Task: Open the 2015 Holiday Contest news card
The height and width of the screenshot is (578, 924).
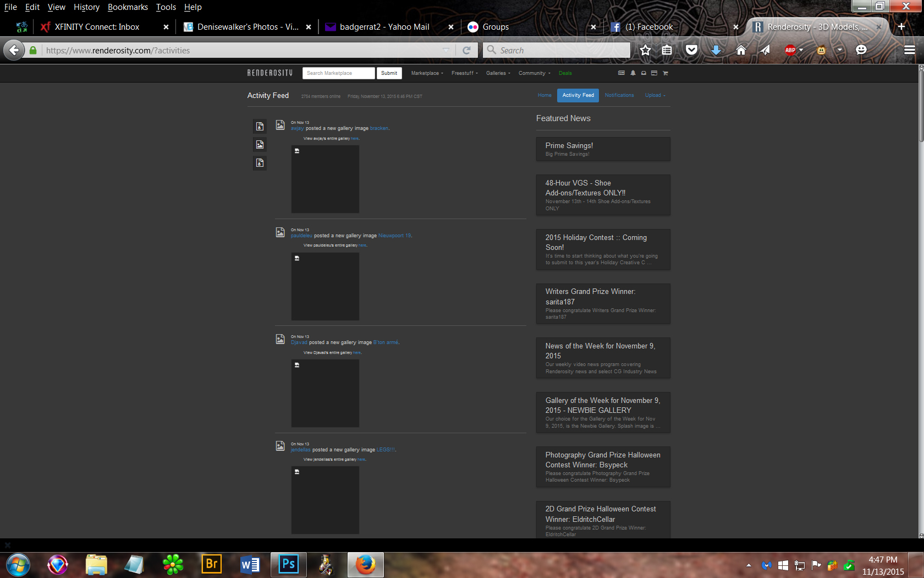Action: tap(603, 249)
